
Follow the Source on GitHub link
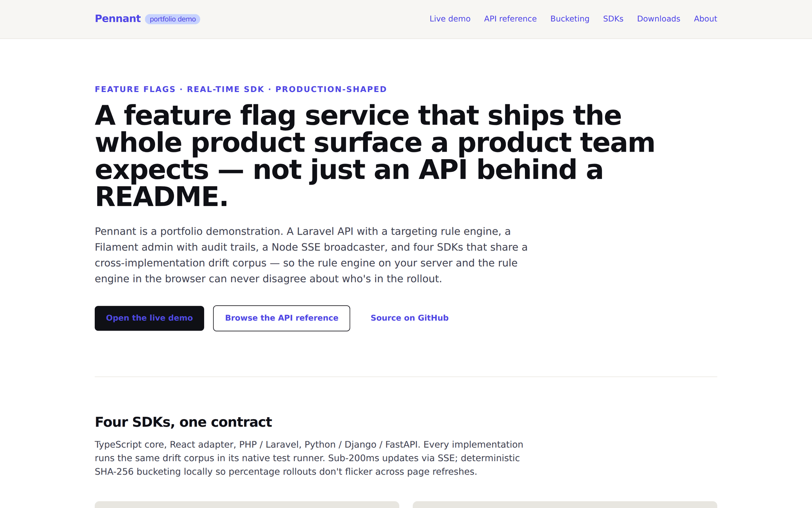[410, 318]
